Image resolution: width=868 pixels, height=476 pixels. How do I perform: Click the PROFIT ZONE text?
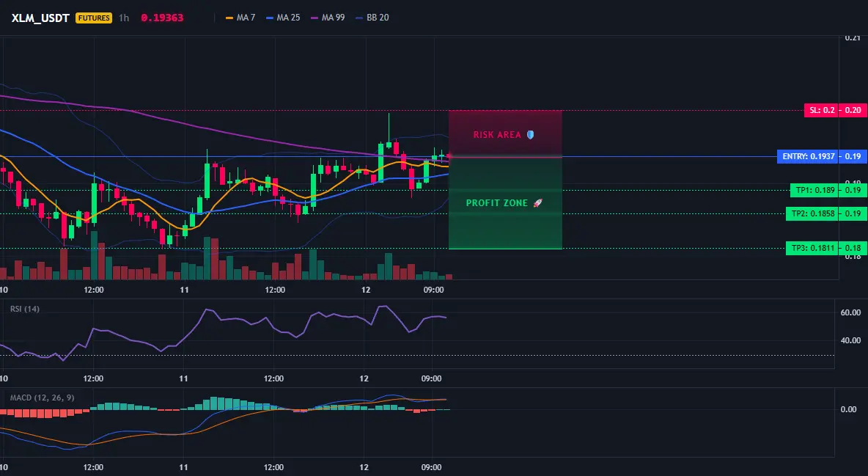[x=497, y=203]
